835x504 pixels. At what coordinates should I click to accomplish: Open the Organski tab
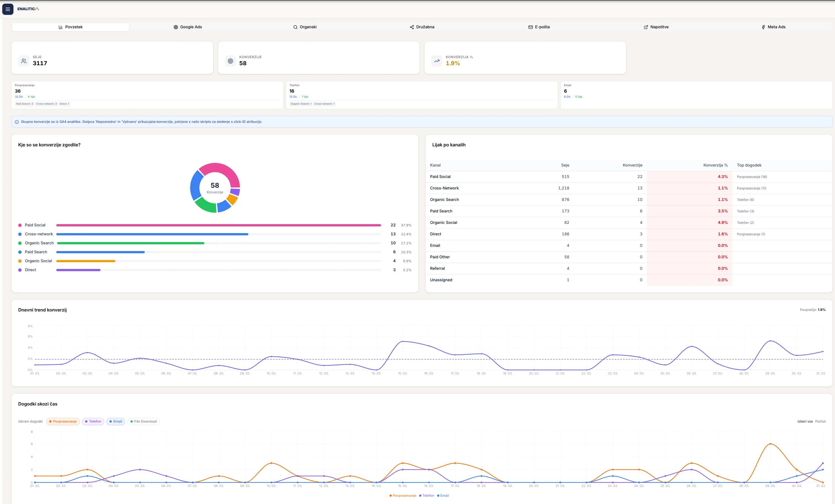point(305,27)
